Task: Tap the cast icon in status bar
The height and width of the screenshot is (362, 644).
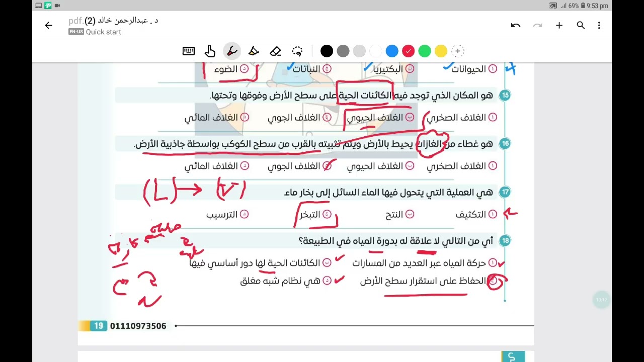Action: click(x=553, y=6)
